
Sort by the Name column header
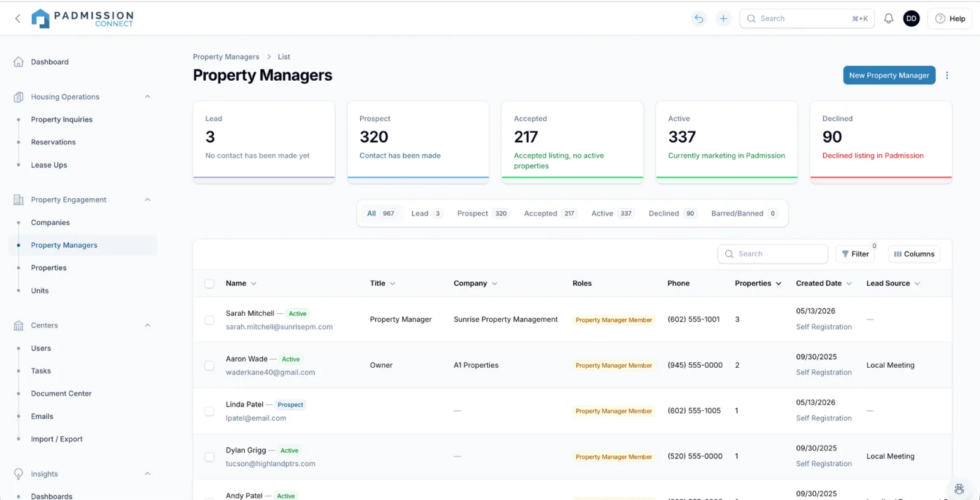click(241, 283)
